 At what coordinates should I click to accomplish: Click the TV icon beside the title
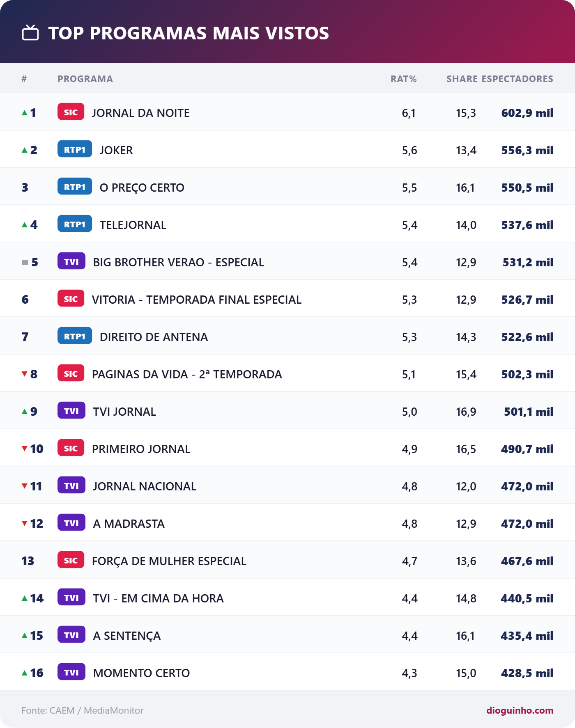point(30,33)
